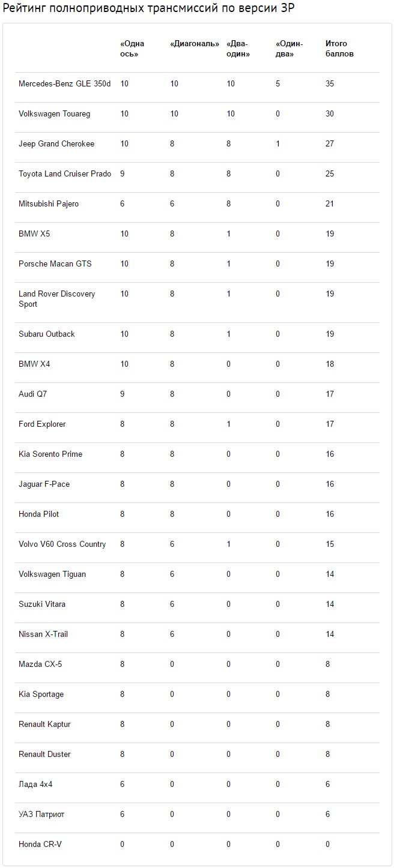Screen dimensions: 394x868
Task: Select the Mercedes-Benz GLE 350d row name
Action: click(x=65, y=84)
